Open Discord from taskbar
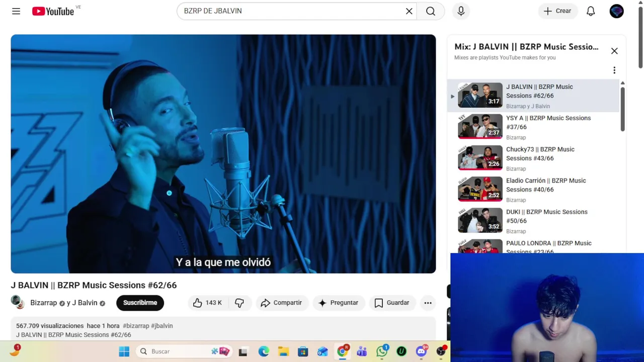The image size is (644, 362). pyautogui.click(x=422, y=351)
